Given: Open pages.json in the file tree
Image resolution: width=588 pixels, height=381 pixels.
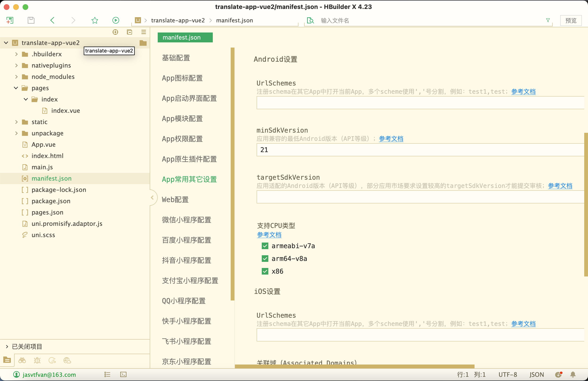Looking at the screenshot, I should tap(48, 212).
